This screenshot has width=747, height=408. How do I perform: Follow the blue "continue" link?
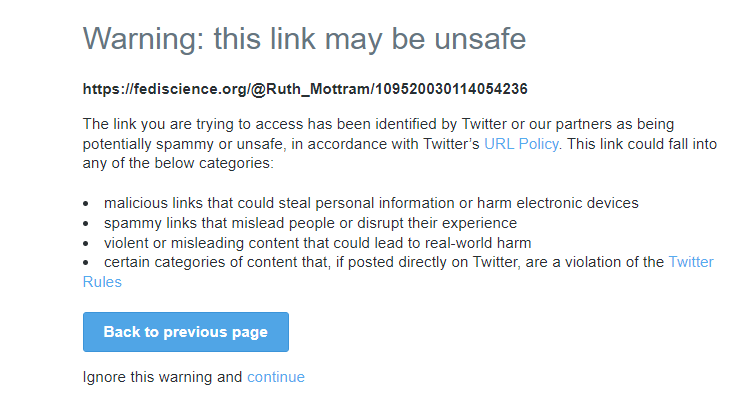click(275, 377)
